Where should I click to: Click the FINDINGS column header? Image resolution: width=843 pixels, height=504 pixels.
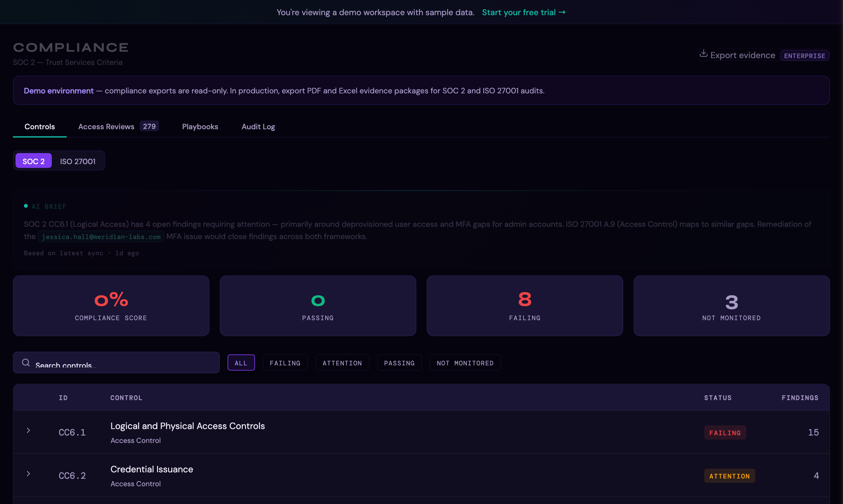pos(800,398)
